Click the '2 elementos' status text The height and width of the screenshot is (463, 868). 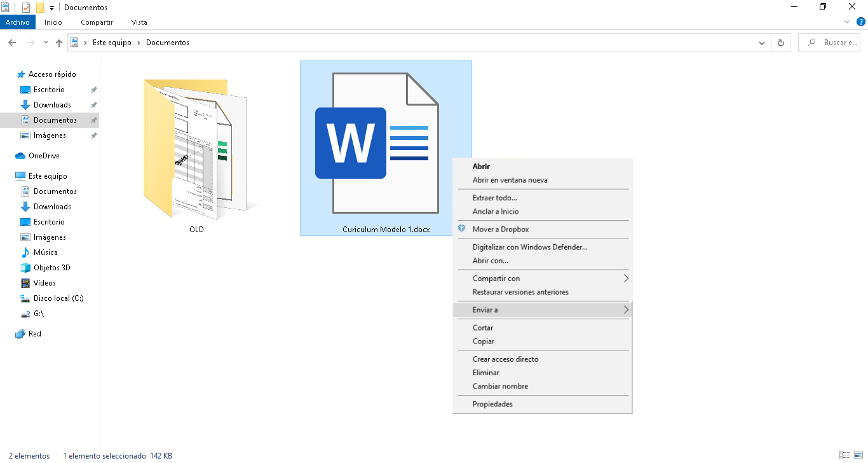coord(29,456)
